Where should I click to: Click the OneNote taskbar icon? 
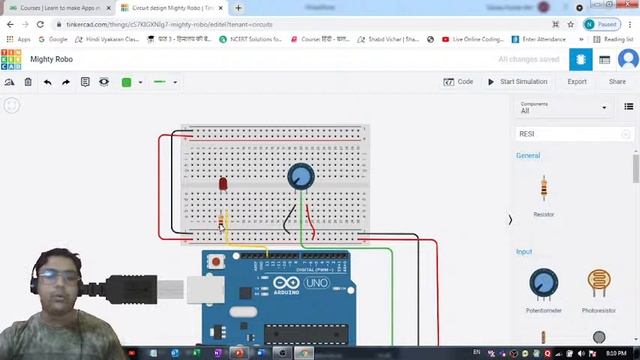click(218, 353)
